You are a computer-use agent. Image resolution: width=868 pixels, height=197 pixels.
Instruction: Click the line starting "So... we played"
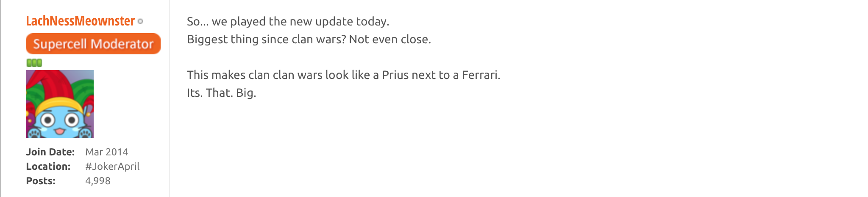(x=288, y=21)
